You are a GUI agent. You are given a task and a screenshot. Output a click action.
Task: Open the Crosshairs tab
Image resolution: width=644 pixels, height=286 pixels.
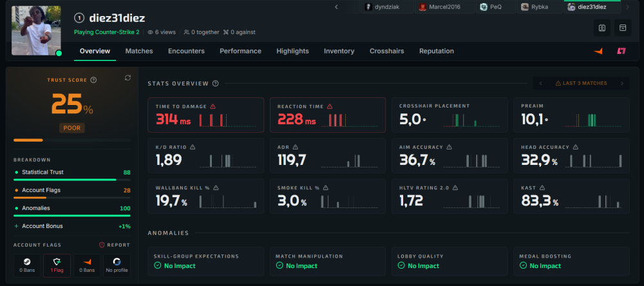pyautogui.click(x=386, y=51)
